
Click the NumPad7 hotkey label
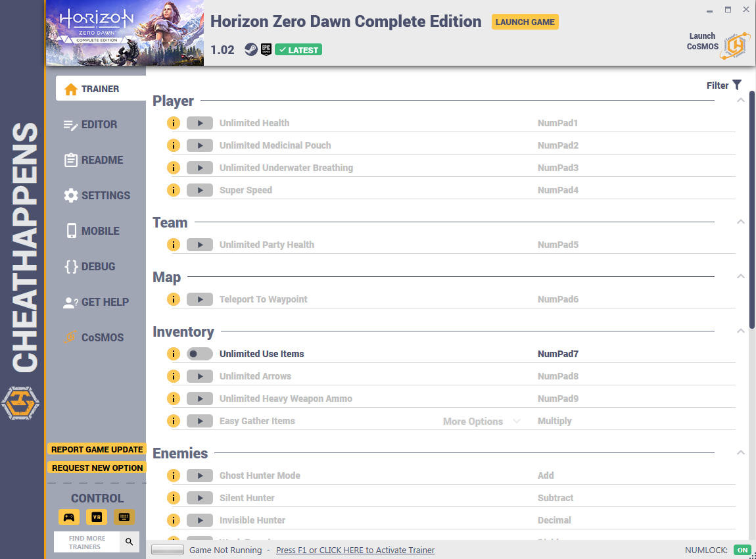tap(558, 354)
